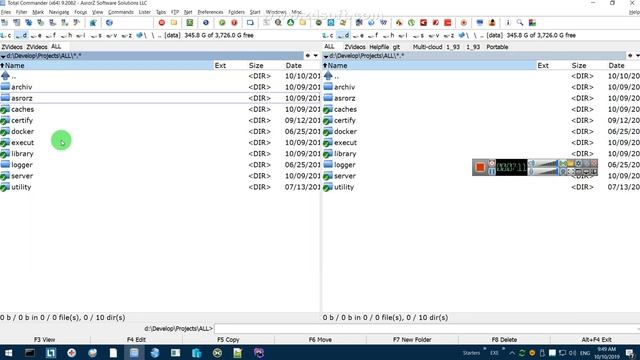Switch to drive h on the left panel
This screenshot has height=360, width=640.
(x=67, y=36)
